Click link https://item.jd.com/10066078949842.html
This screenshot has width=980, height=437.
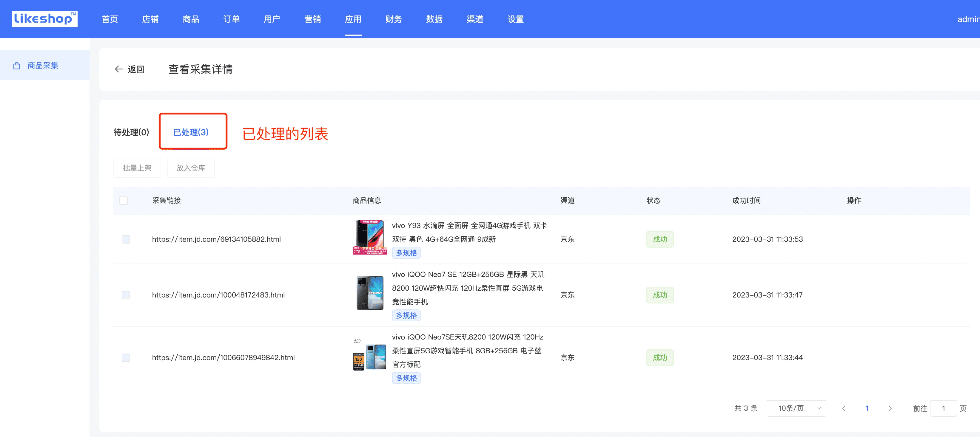tap(223, 358)
